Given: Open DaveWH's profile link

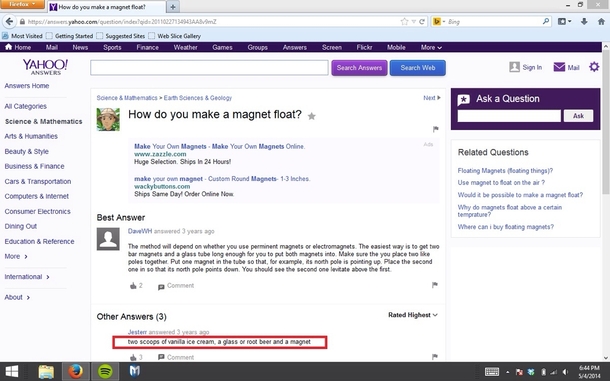Looking at the screenshot, I should 140,231.
